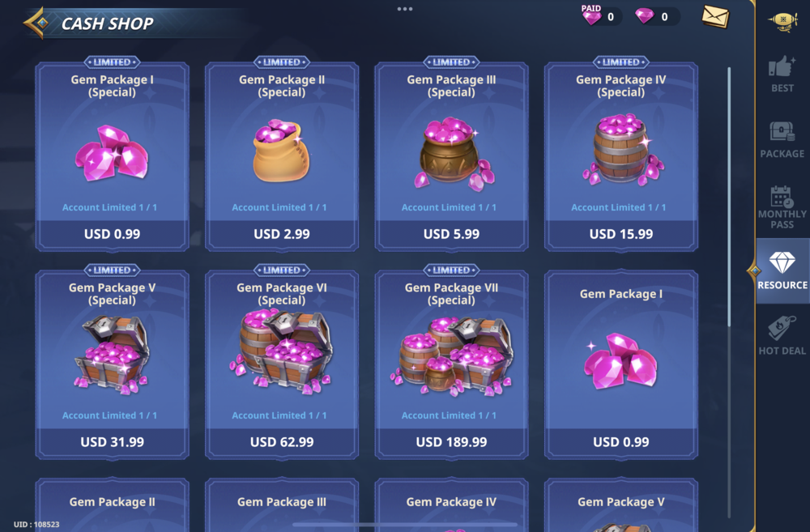Image resolution: width=810 pixels, height=532 pixels.
Task: Go back using the Cash Shop arrow
Action: tap(36, 23)
